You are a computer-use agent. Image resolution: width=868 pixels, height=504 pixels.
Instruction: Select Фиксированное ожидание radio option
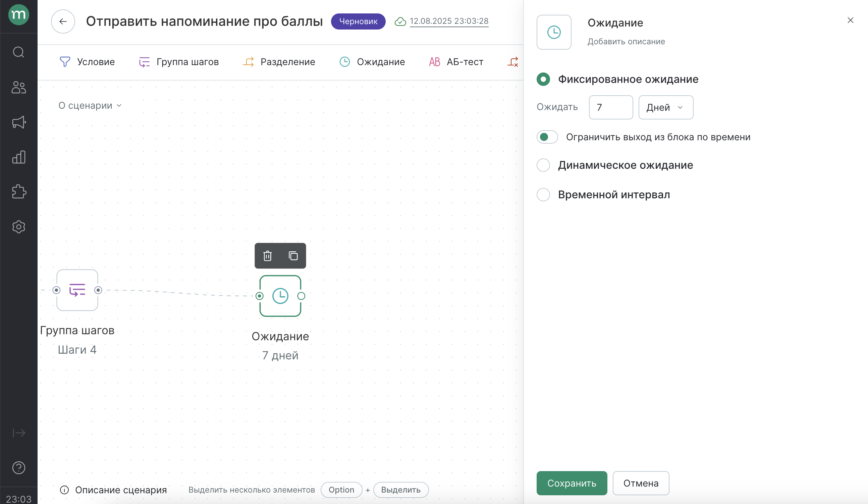[543, 79]
